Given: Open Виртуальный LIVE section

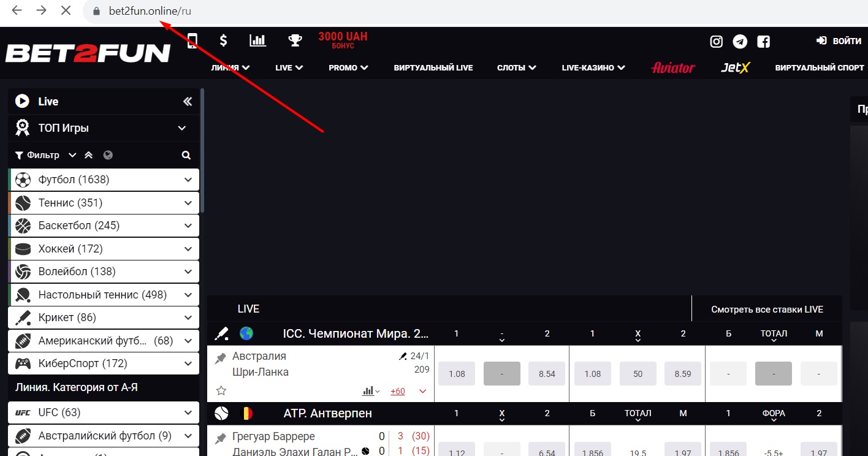Looking at the screenshot, I should [433, 67].
